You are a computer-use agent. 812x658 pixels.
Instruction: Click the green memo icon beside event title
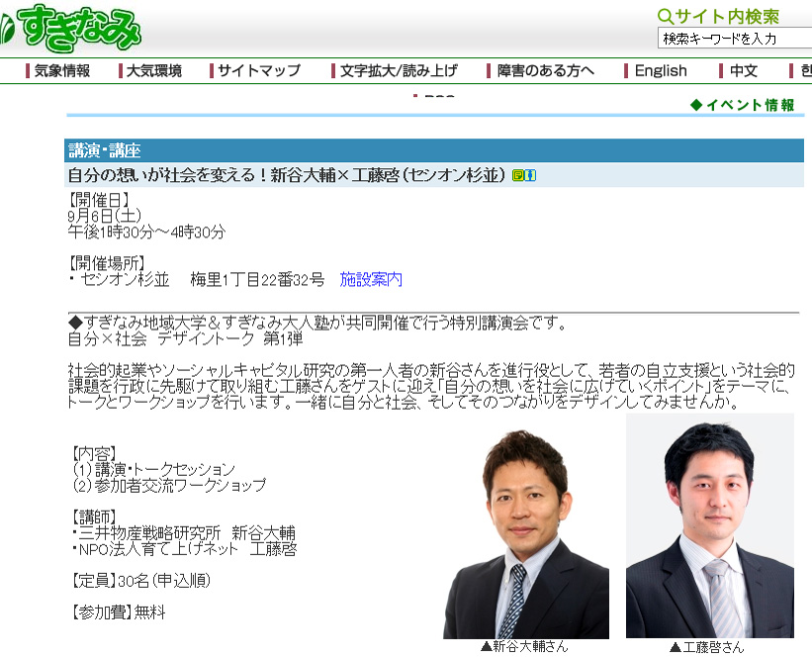pos(517,176)
